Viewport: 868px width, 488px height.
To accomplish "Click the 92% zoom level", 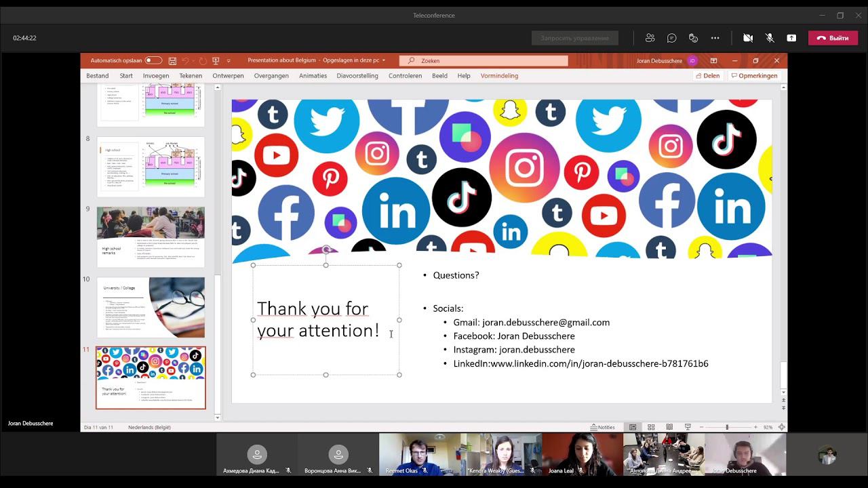I will [x=768, y=427].
